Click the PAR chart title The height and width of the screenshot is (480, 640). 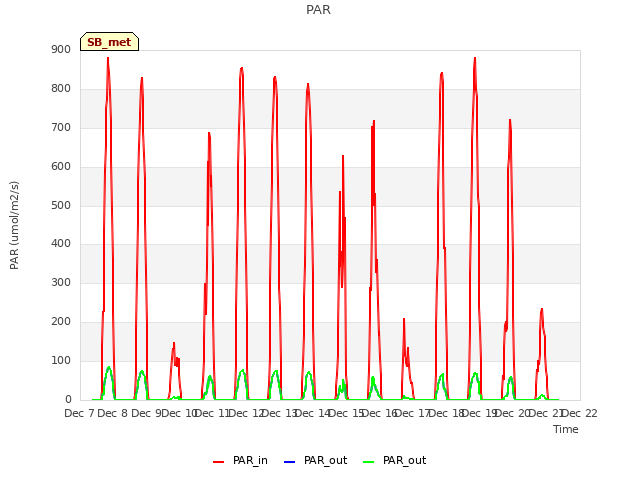tap(318, 9)
